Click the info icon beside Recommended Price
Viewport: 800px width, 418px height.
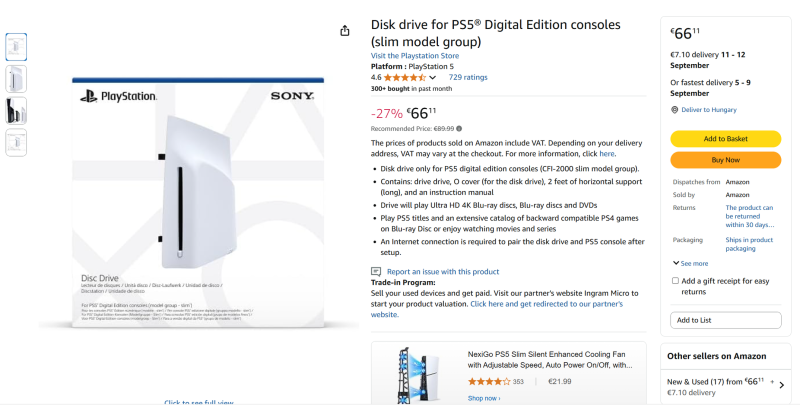tap(458, 128)
